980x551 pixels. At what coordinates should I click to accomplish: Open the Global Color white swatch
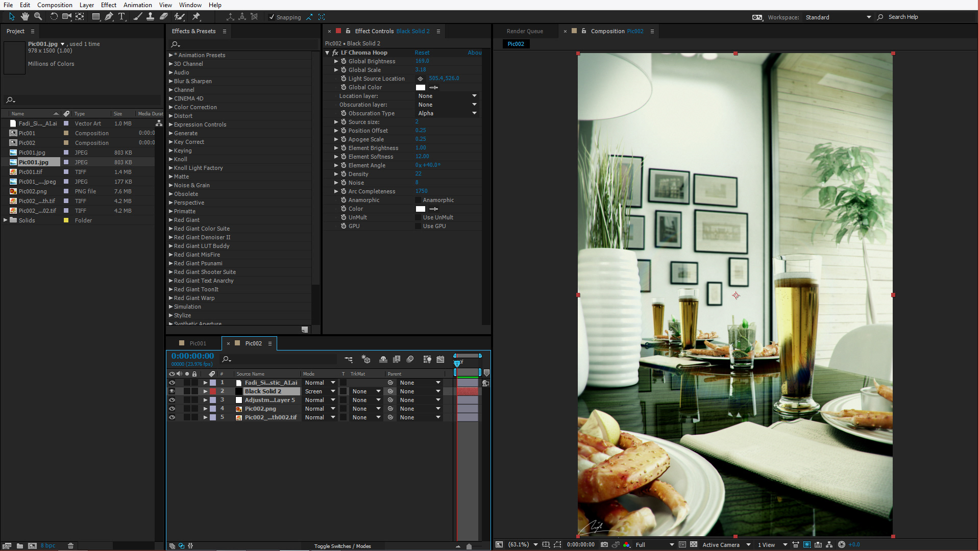click(420, 87)
